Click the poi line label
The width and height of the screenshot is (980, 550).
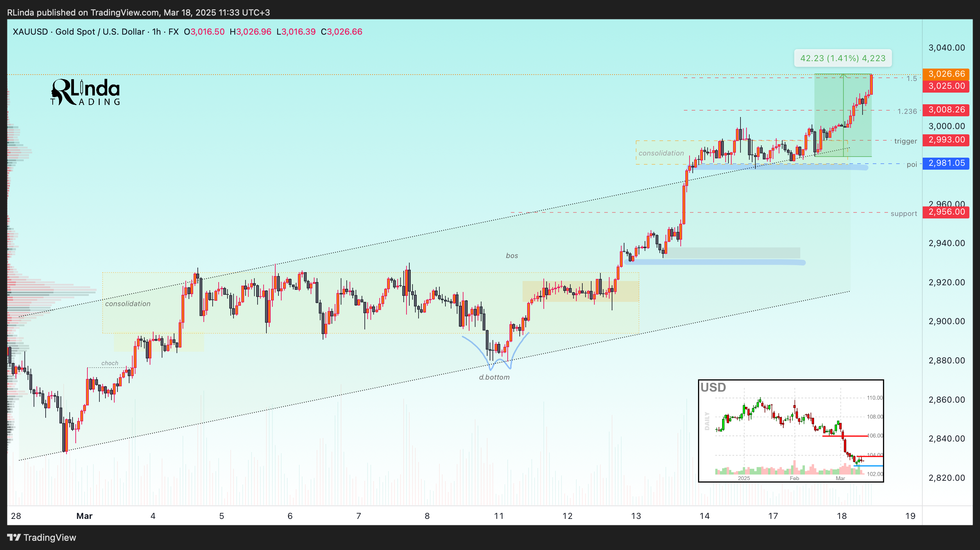coord(911,165)
